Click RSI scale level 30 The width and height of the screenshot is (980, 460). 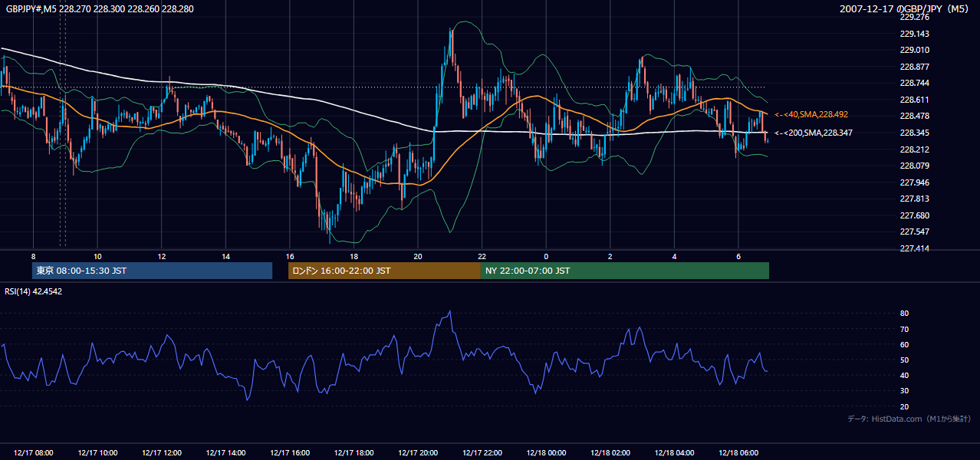(904, 391)
